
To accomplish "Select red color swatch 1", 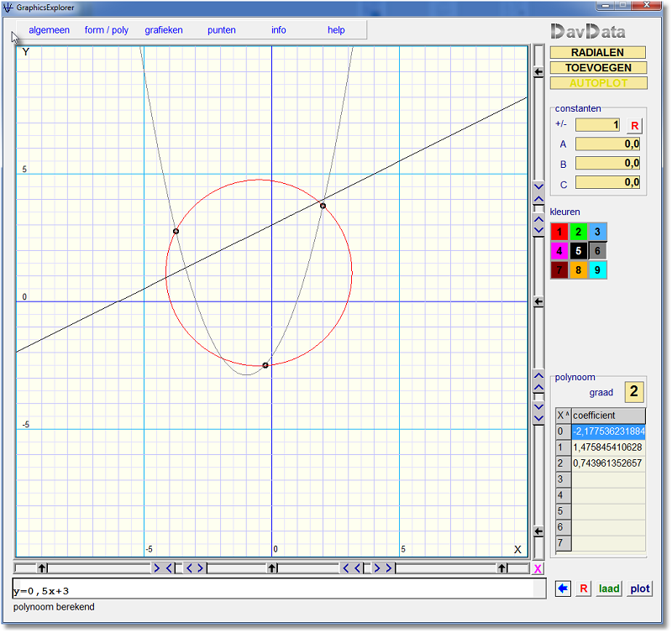I will click(x=559, y=233).
